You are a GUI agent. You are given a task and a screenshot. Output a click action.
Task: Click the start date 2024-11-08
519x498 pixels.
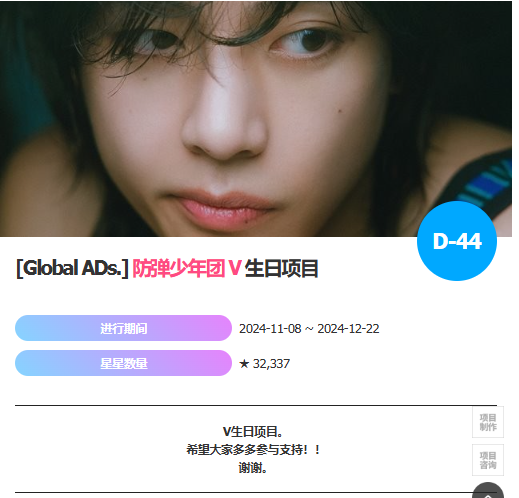click(270, 329)
